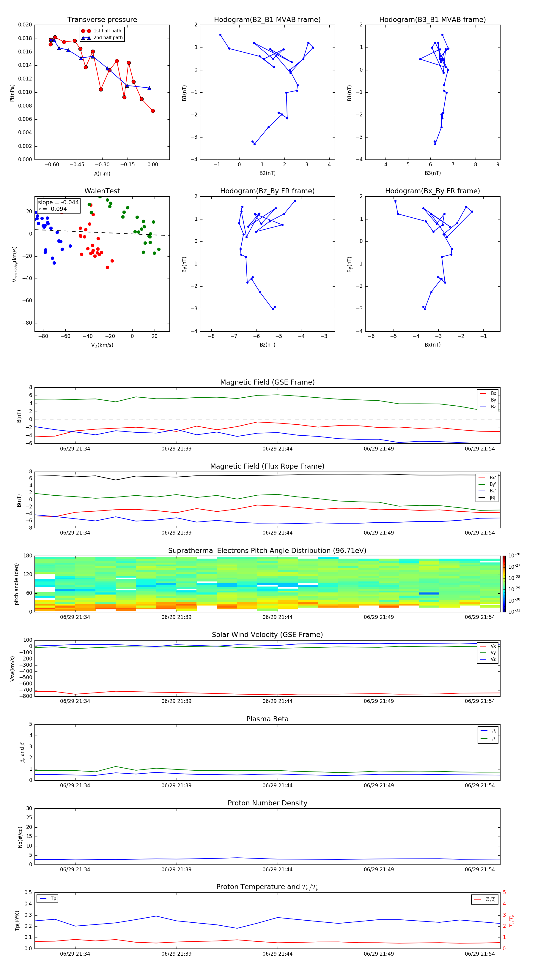Select Bx' legend entry in Flux Rope panel
Screen dimensions: 535x980
pyautogui.click(x=487, y=478)
